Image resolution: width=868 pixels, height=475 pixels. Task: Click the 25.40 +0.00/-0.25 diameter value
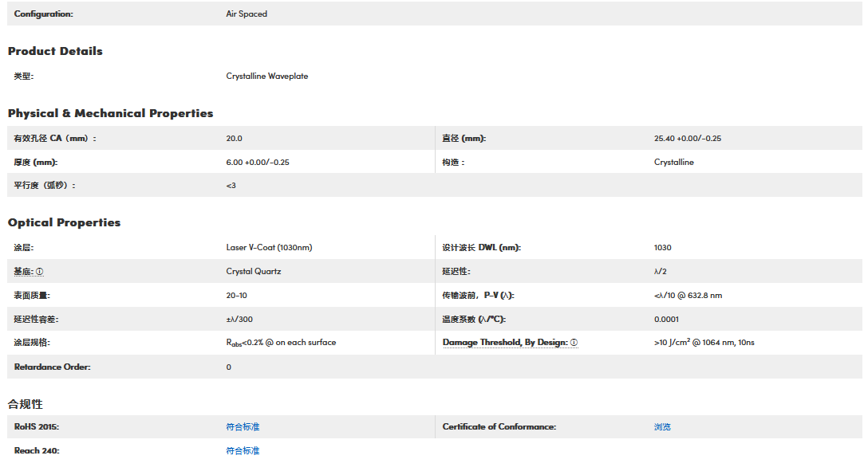(x=687, y=139)
